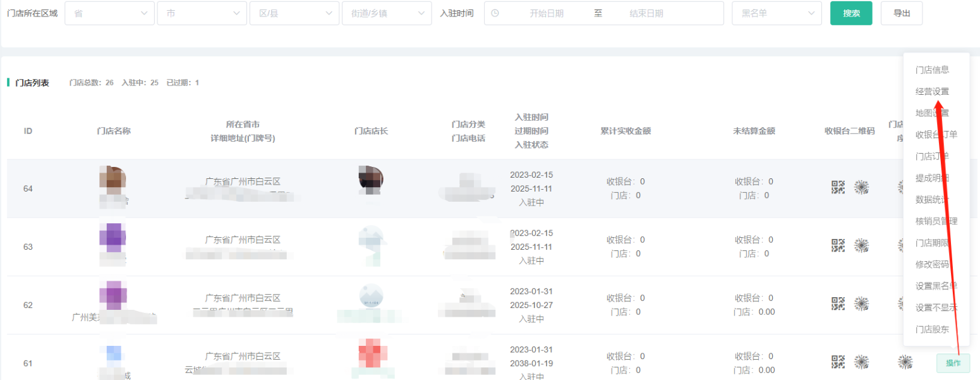Open the 街道/乡镇 street dropdown
Viewport: 980px width, 380px height.
[x=386, y=13]
